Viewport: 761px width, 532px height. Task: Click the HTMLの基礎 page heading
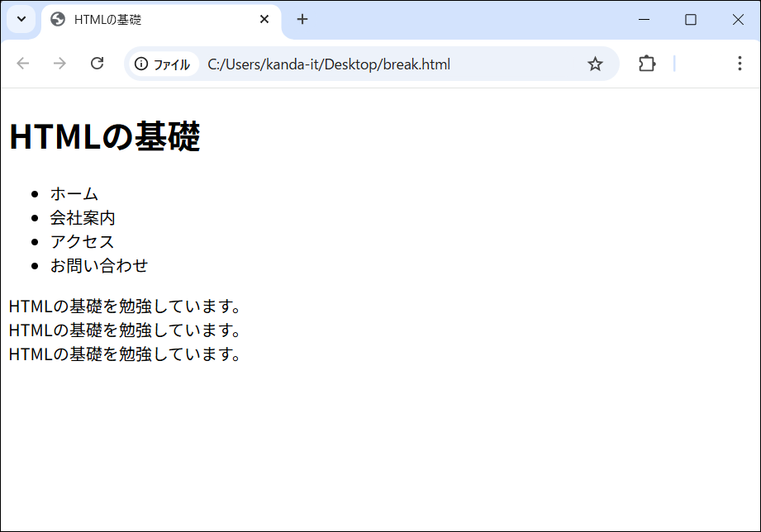(x=105, y=137)
